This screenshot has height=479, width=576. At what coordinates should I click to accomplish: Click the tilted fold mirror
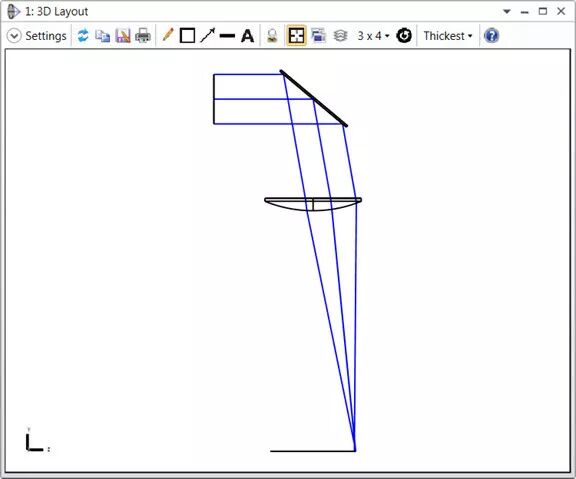click(313, 98)
